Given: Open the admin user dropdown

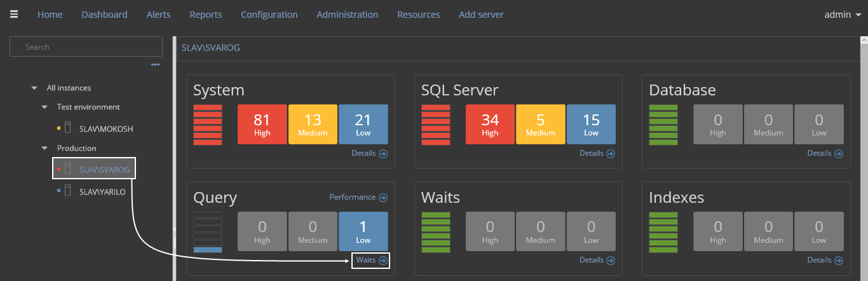Looking at the screenshot, I should (843, 15).
